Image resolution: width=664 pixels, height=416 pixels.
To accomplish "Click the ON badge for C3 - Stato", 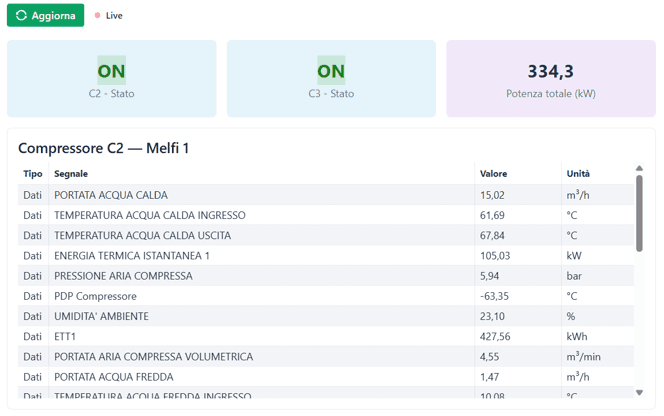I will [331, 71].
